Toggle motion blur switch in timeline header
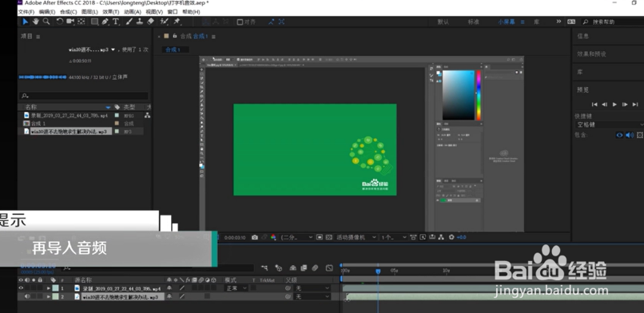This screenshot has width=644, height=313. tap(315, 267)
